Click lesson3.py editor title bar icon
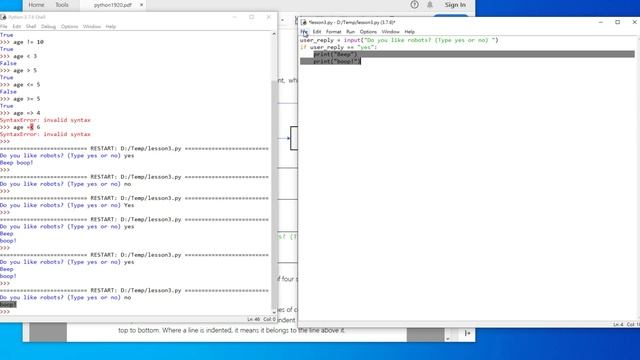The image size is (640, 360). pos(304,22)
